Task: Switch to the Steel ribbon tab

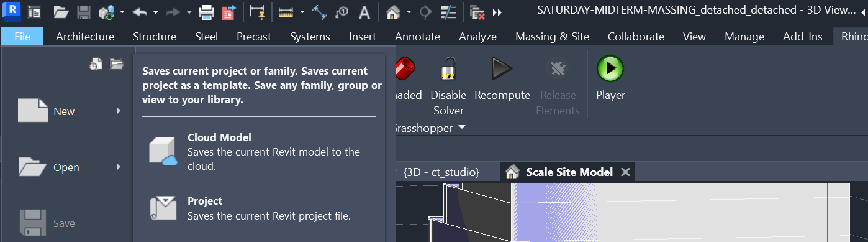Action: (206, 37)
